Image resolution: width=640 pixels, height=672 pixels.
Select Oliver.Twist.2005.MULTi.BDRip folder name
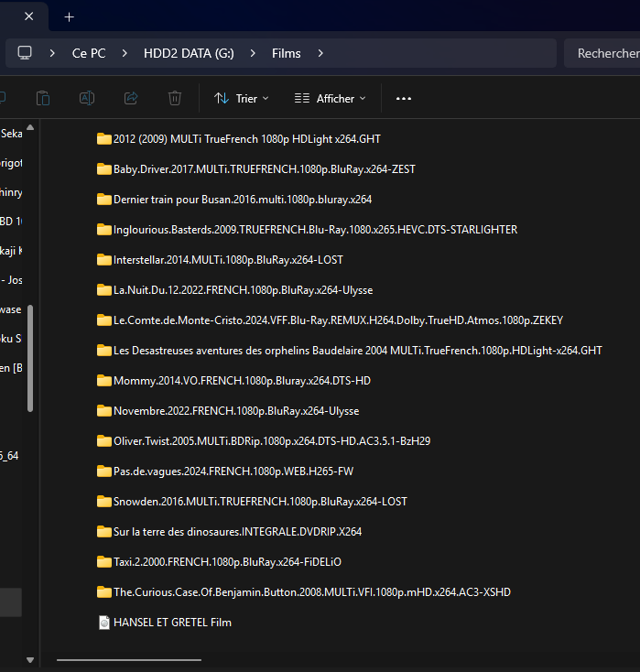(x=272, y=441)
